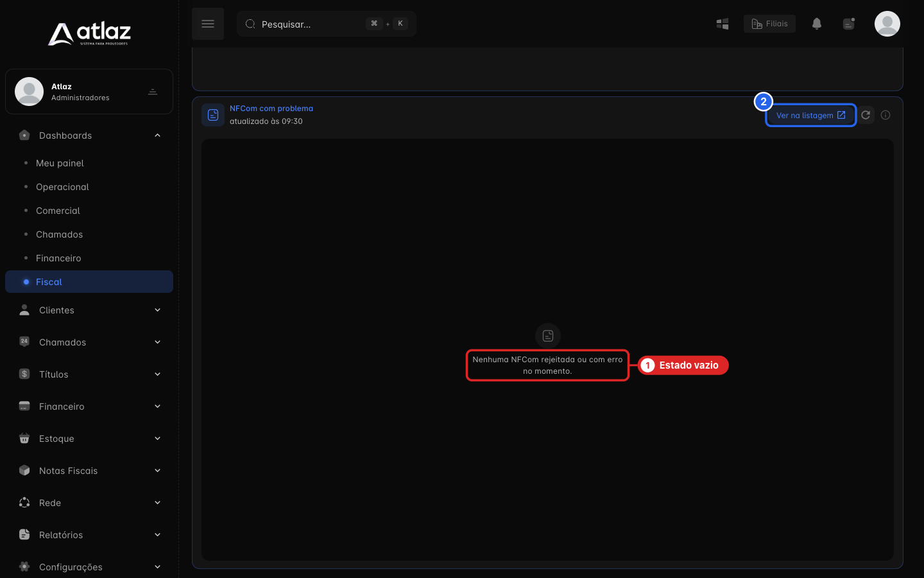
Task: Expand the Estoque menu chevron
Action: tap(157, 439)
